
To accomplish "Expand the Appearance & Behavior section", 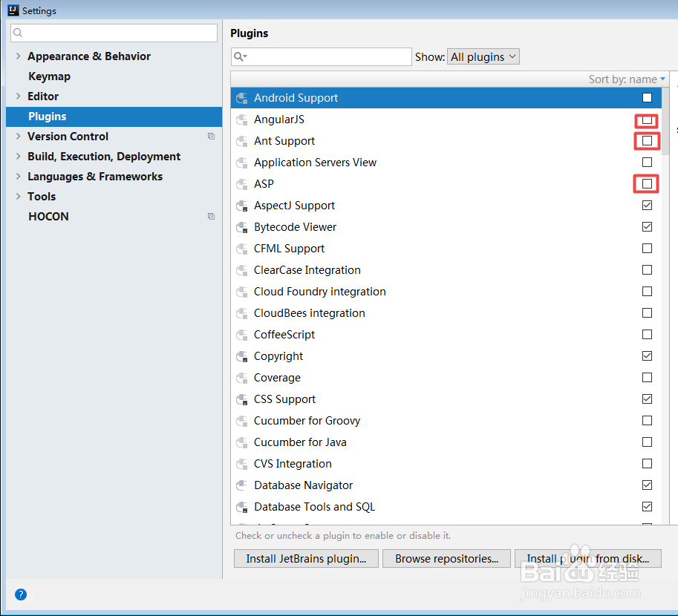I will click(16, 56).
